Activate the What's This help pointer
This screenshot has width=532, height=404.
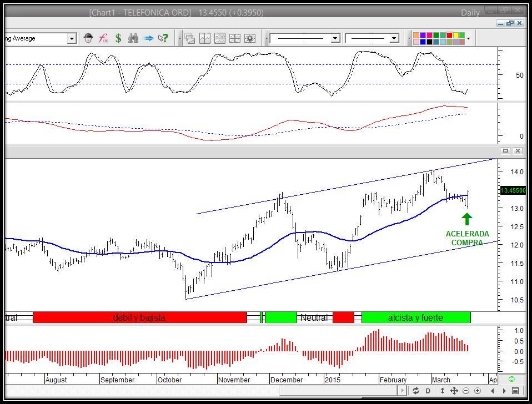163,38
